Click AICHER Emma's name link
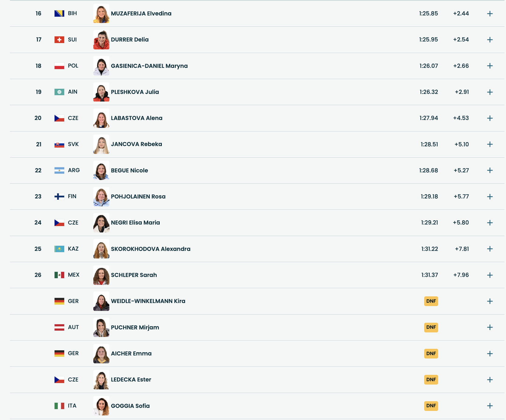 131,353
